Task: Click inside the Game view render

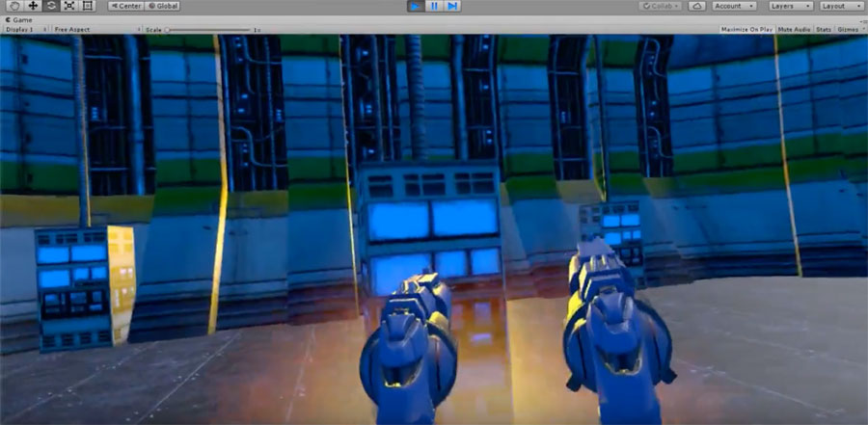Action: coord(434,229)
